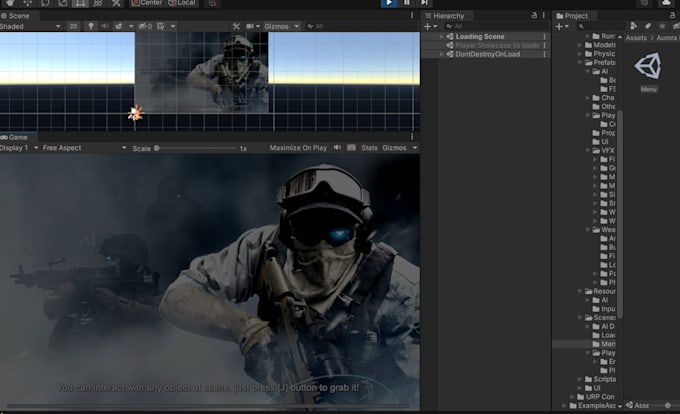
Task: Click Search by Label tag icon
Action: click(648, 26)
